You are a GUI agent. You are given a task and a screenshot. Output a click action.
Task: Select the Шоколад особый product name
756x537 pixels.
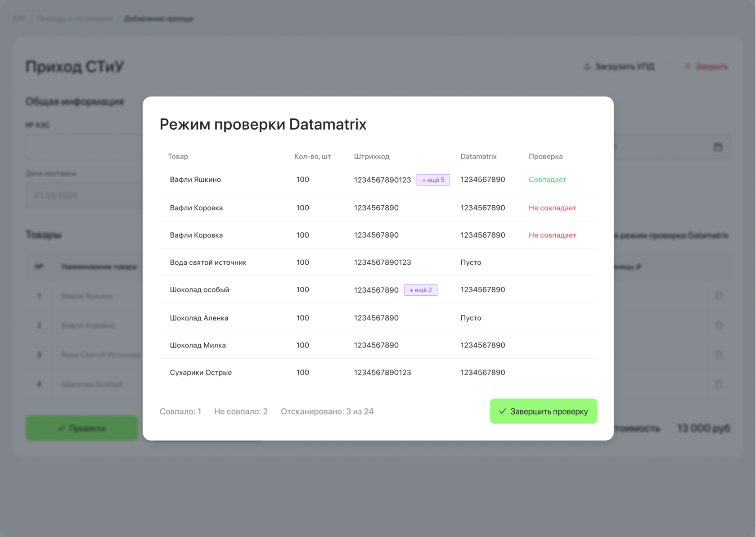[199, 290]
